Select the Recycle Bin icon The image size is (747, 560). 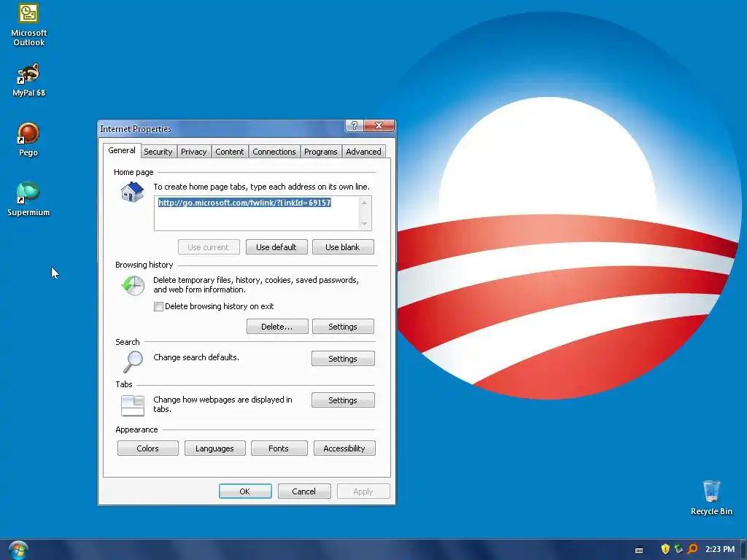click(x=711, y=498)
